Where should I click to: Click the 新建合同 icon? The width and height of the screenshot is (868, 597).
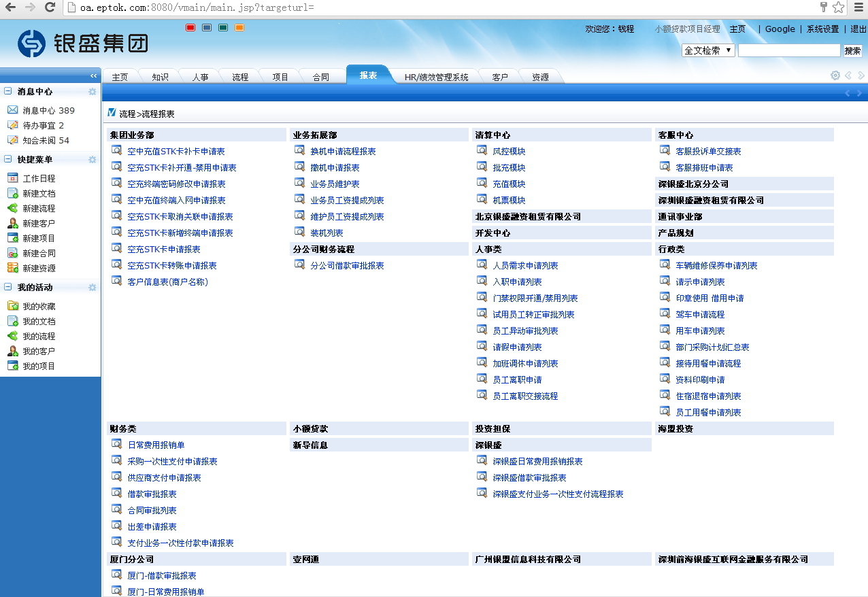point(12,253)
